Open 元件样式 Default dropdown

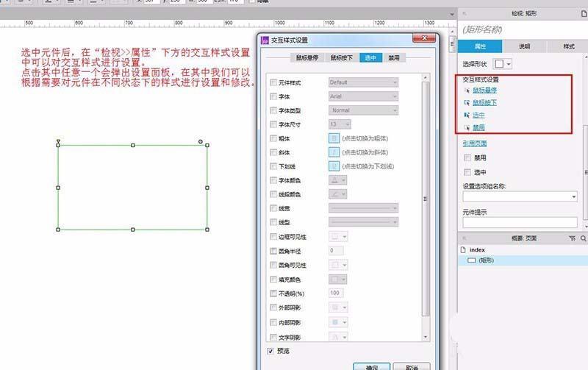[x=363, y=82]
